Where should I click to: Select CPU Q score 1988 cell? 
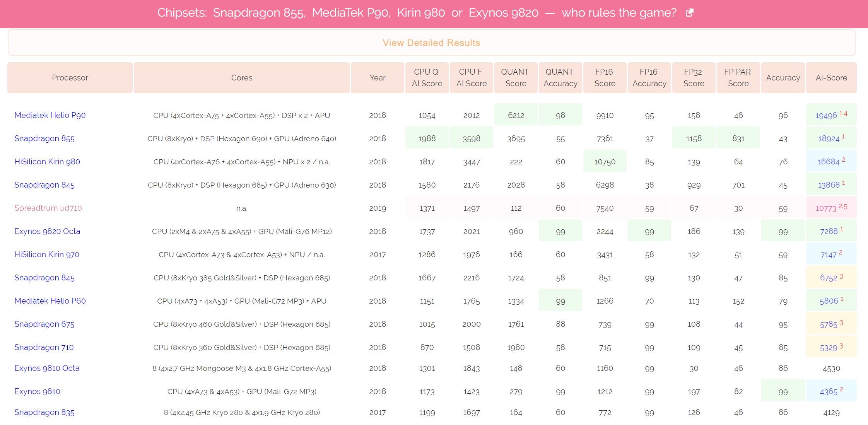point(427,138)
